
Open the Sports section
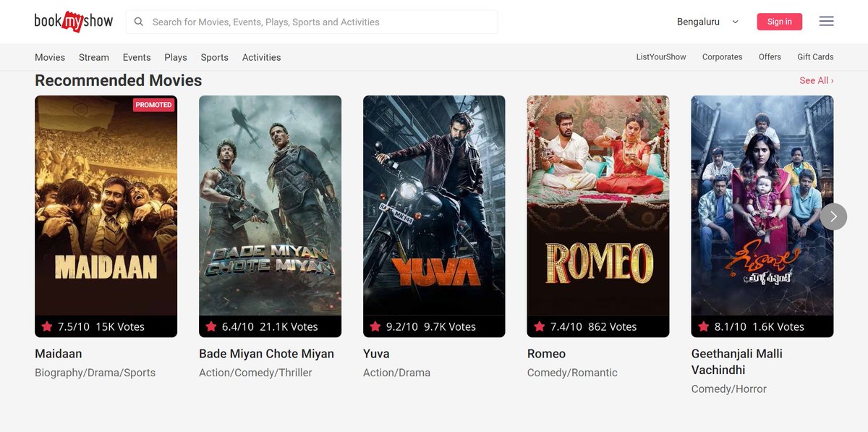(x=215, y=57)
